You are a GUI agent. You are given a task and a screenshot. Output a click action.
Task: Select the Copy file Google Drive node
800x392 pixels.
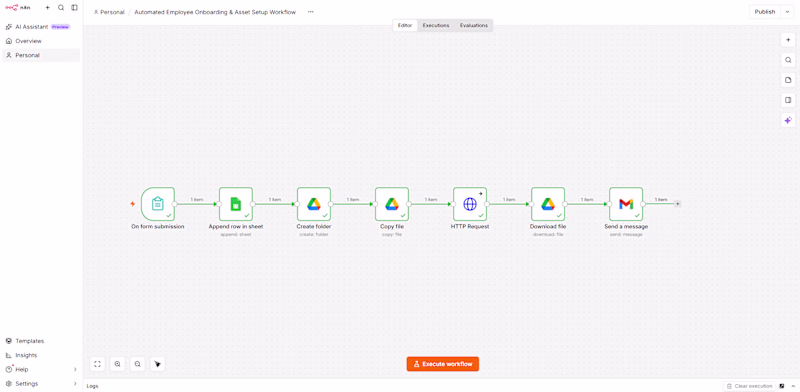(392, 204)
